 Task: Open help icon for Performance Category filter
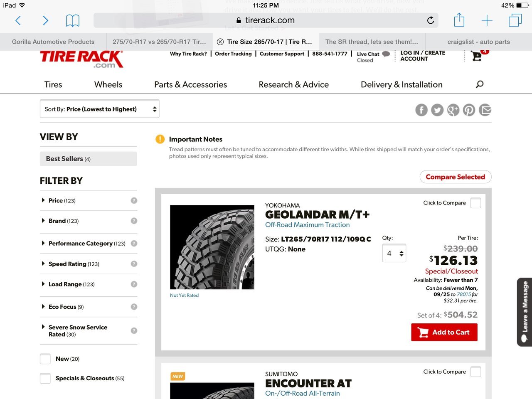pos(134,243)
